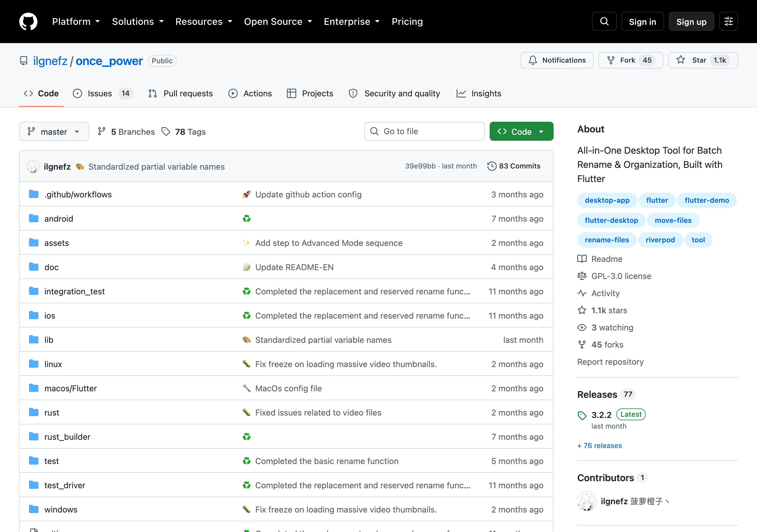Click the search magnifier icon in the header

click(x=604, y=21)
